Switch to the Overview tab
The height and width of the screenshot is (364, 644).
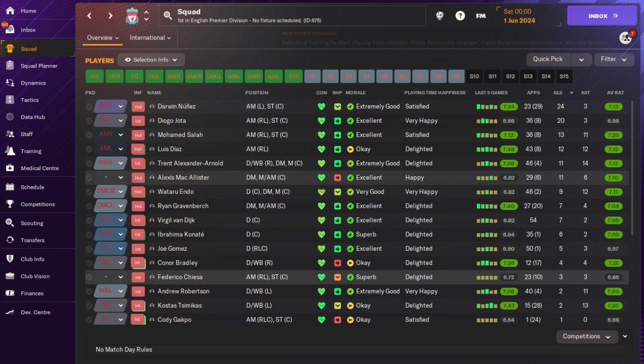[103, 38]
